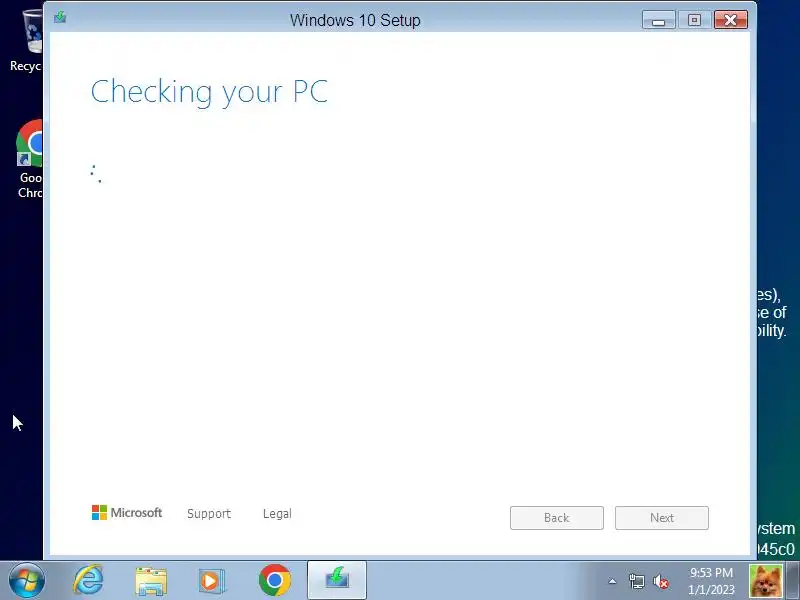Show hidden tray icons arrow
Image resolution: width=800 pixels, height=600 pixels.
[x=612, y=581]
